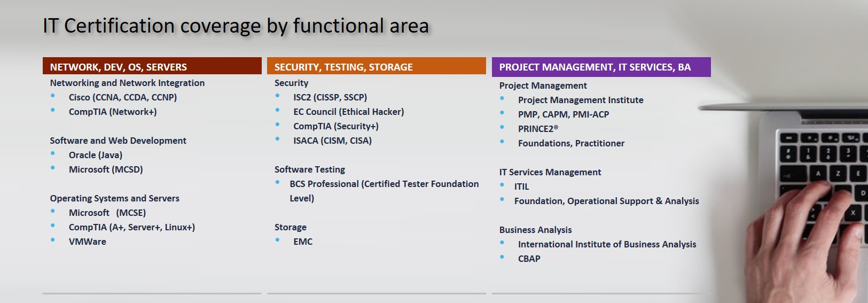Click the ISACA (CISM, CISA) item
Image resolution: width=868 pixels, height=303 pixels.
coord(332,141)
